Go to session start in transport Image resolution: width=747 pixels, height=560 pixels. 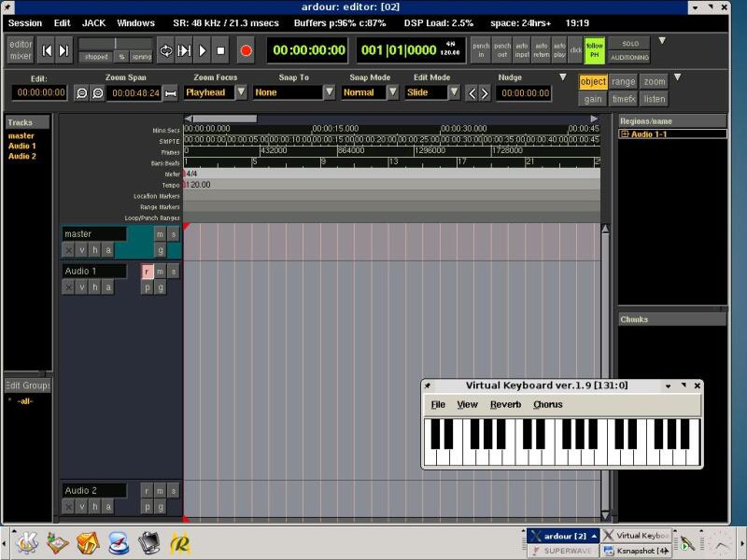46,50
